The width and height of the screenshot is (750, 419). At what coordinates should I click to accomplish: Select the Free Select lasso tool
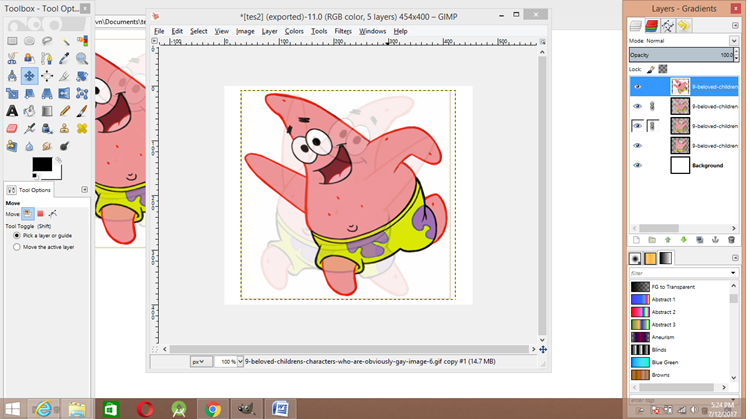[47, 41]
